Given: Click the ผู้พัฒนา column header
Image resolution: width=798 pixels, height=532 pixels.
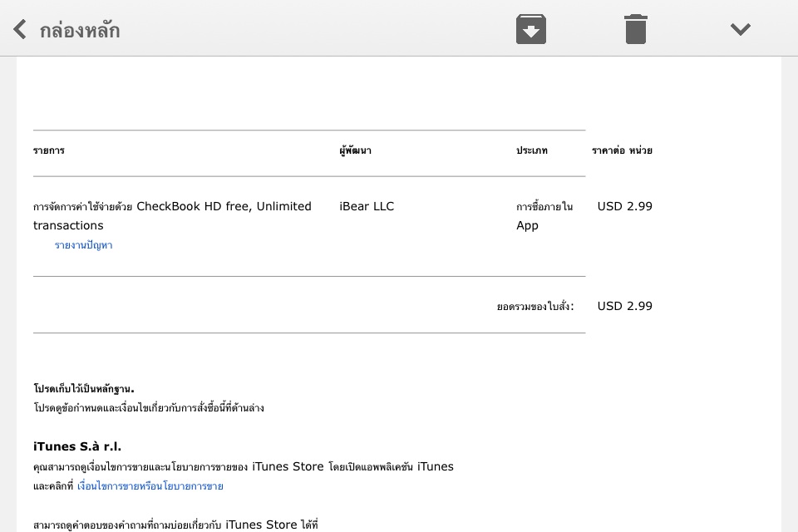Looking at the screenshot, I should [x=355, y=150].
